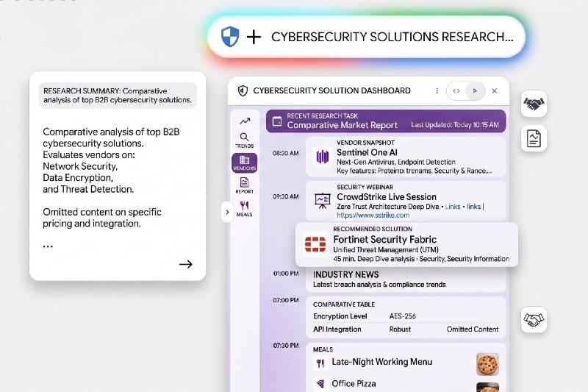Image resolution: width=588 pixels, height=392 pixels.
Task: Switch to play preview toggle in dashboard header
Action: [475, 90]
